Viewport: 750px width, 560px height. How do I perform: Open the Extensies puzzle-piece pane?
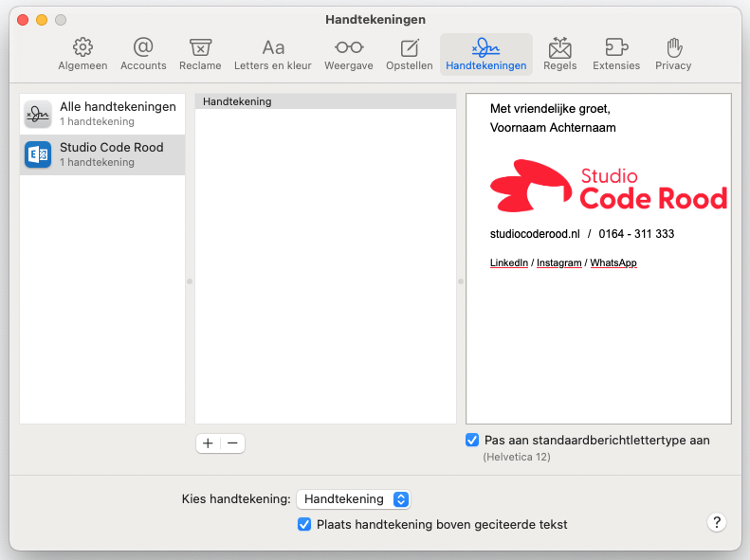(616, 54)
